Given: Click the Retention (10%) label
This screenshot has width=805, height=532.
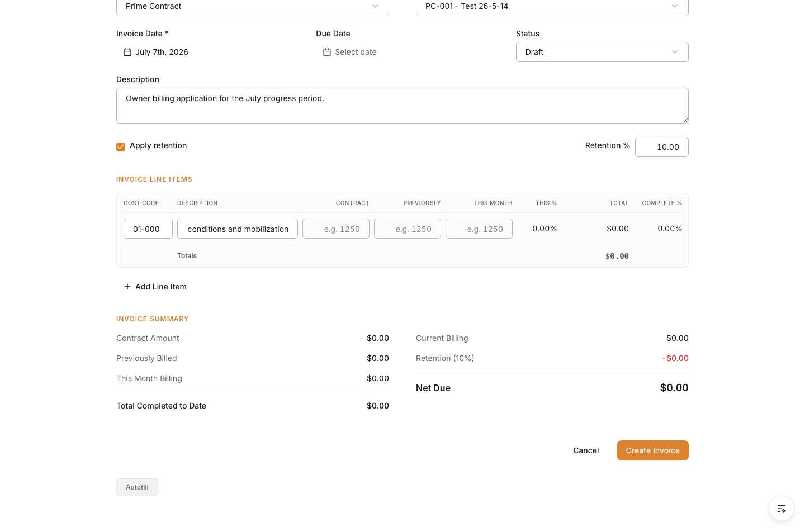Looking at the screenshot, I should coord(445,358).
